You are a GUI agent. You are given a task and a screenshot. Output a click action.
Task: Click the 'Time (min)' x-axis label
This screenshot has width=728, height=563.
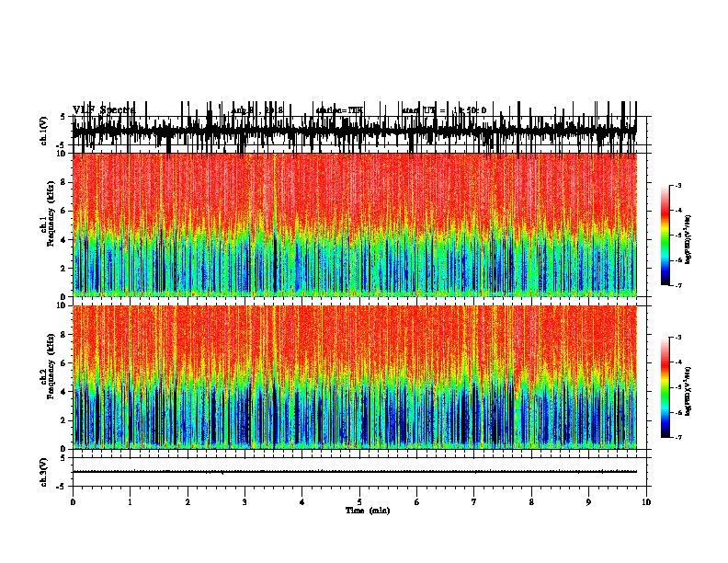click(368, 511)
